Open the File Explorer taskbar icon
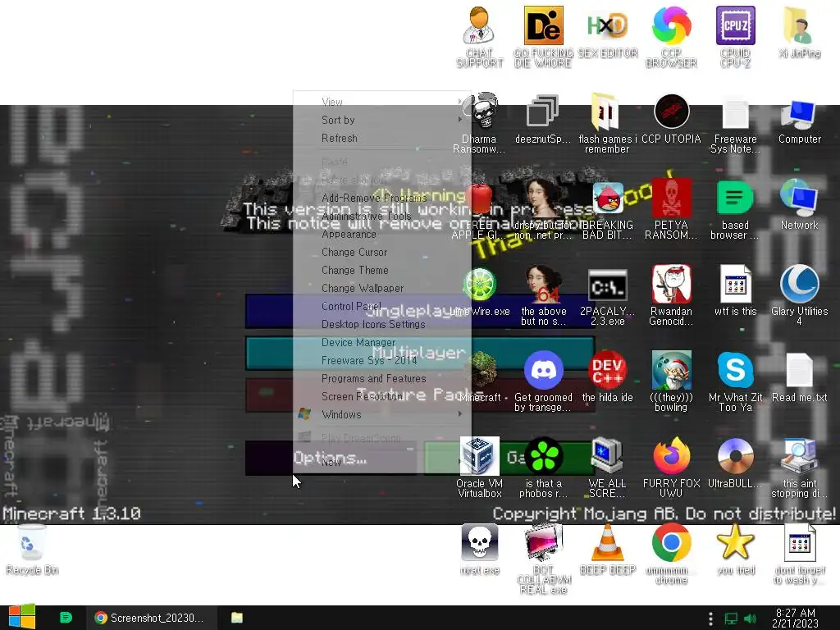This screenshot has width=840, height=630. (x=236, y=618)
